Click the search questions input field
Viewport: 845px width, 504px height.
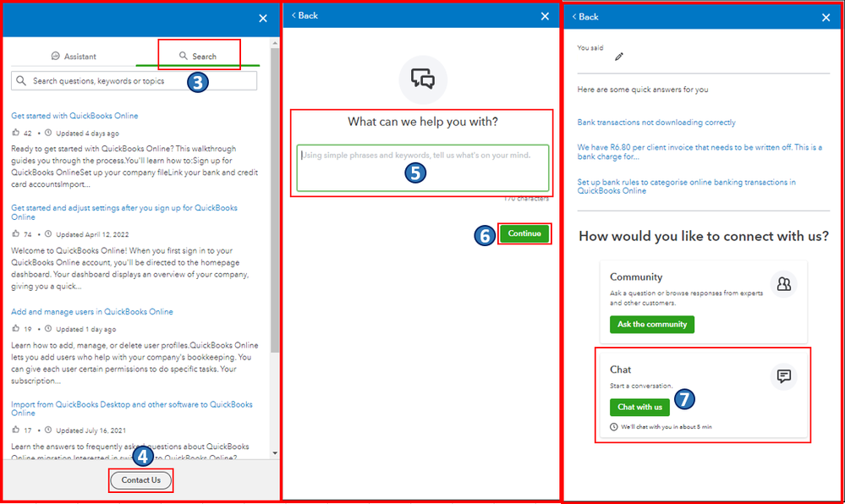click(134, 81)
